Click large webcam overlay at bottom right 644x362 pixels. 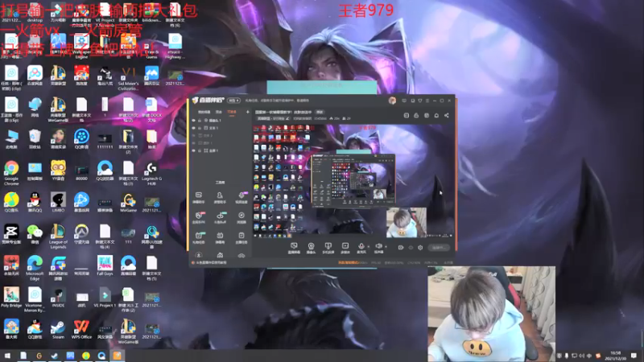coord(491,314)
